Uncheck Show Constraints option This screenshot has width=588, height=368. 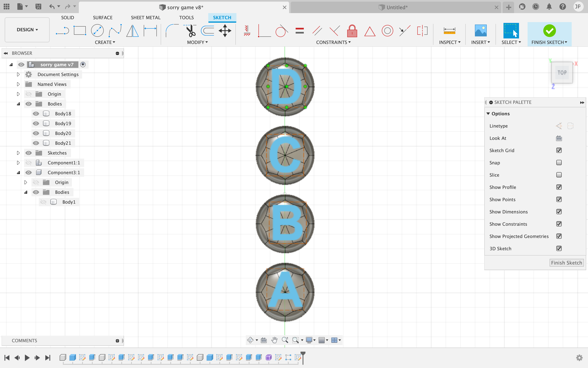[559, 224]
